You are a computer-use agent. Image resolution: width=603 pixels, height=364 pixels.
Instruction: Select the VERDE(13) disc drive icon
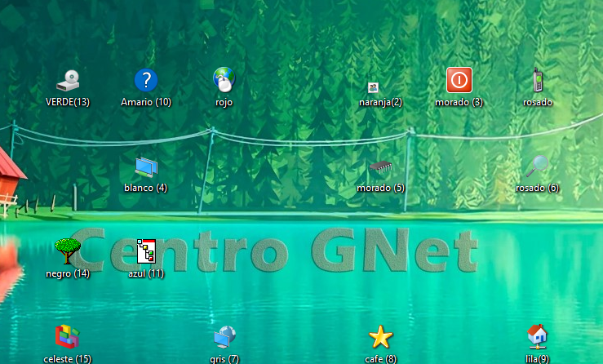68,81
